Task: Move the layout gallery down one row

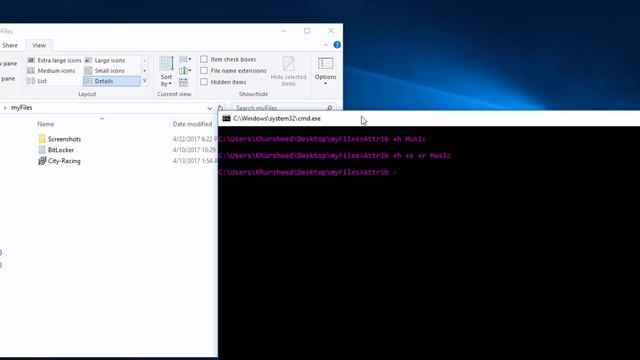Action: pos(144,71)
